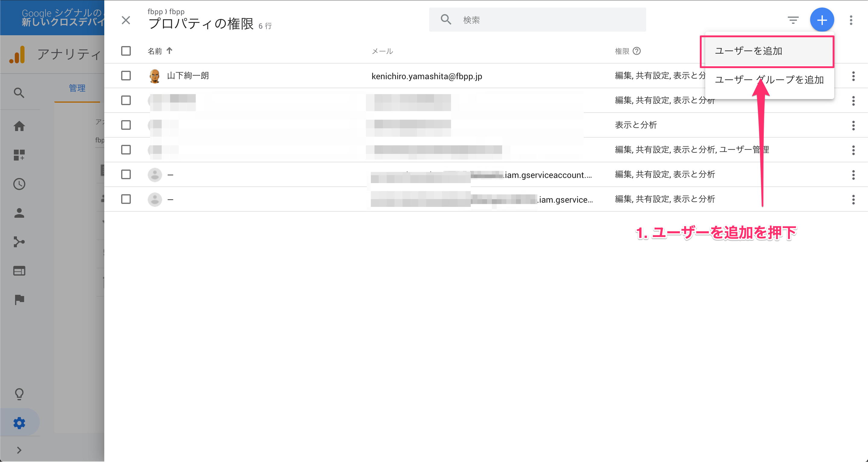Click the 権限 column header
The width and height of the screenshot is (868, 474).
point(622,51)
